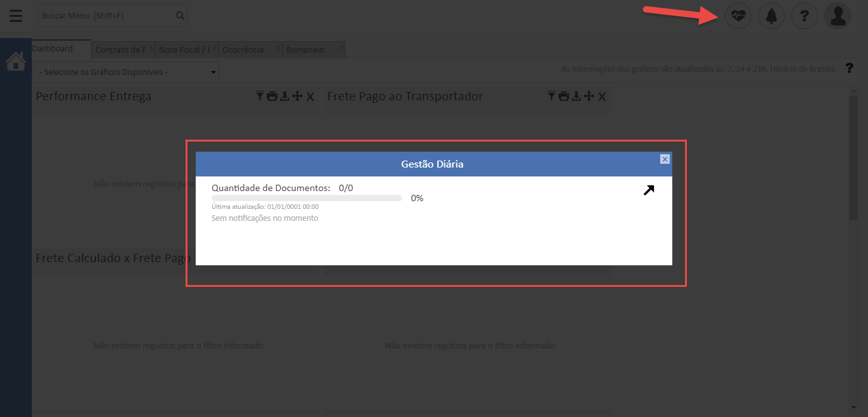Click the Buscar Menu search field

105,16
